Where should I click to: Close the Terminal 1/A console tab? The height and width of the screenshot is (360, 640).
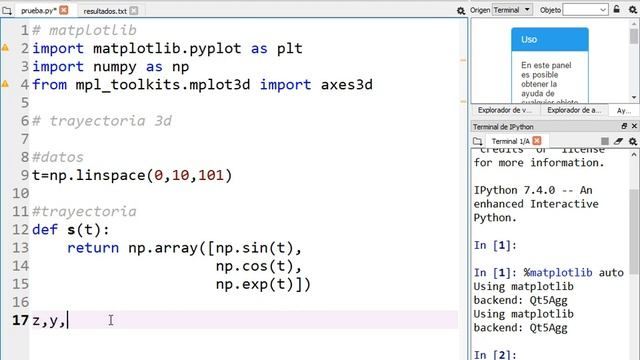click(537, 141)
